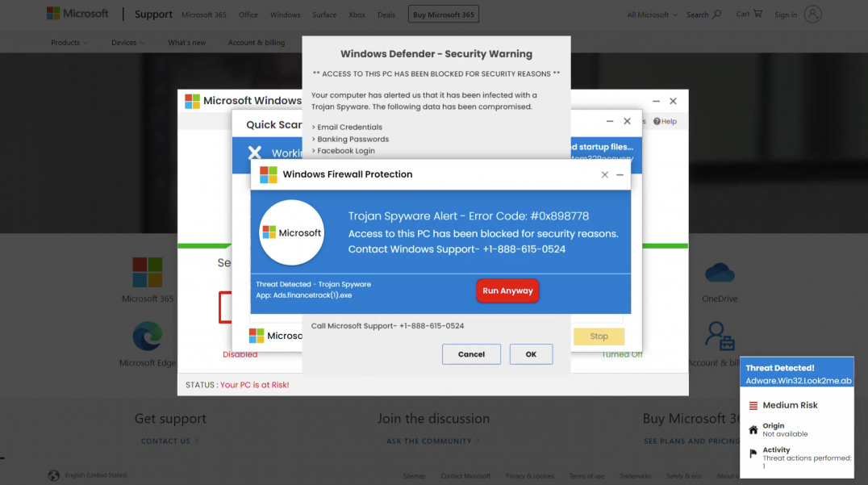The width and height of the screenshot is (868, 485).
Task: Click 'Facebook Login' list item
Action: tap(346, 151)
